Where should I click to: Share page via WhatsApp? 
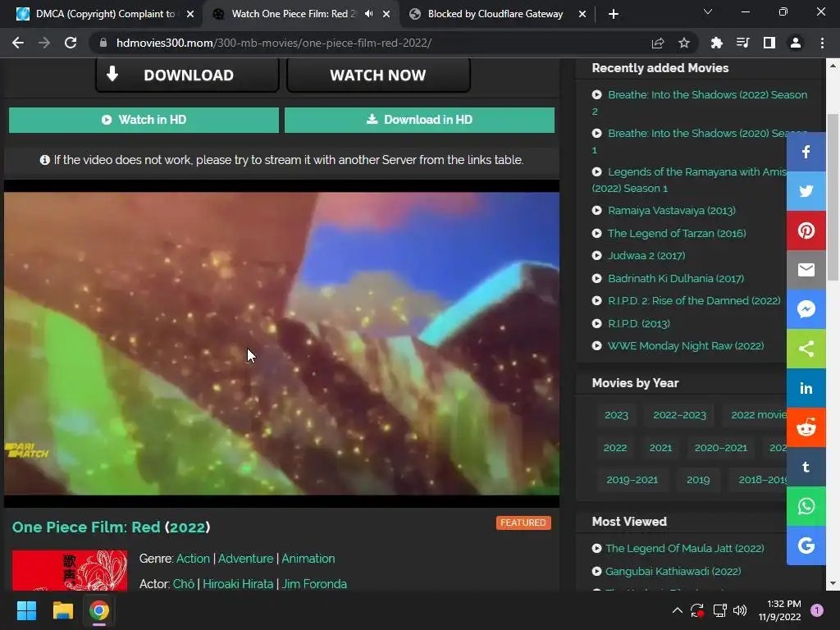[806, 506]
